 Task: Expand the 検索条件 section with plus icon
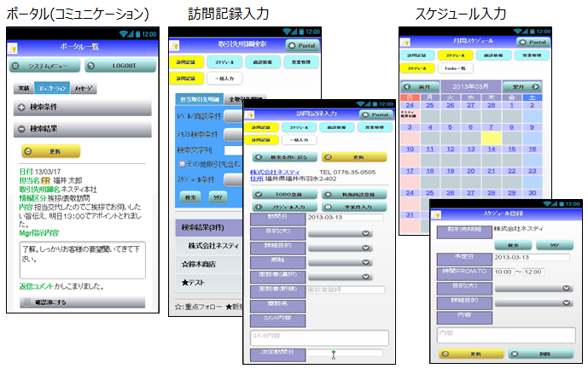(x=83, y=108)
